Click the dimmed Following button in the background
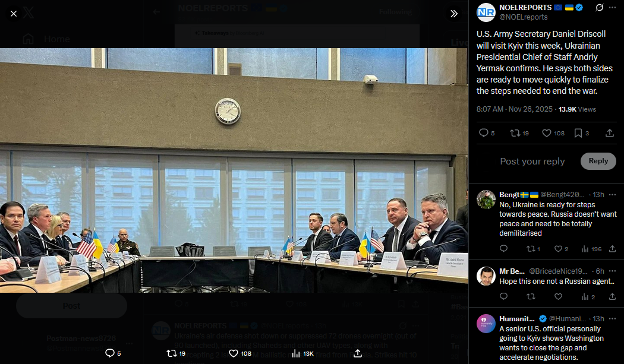Image resolution: width=624 pixels, height=364 pixels. 395,12
